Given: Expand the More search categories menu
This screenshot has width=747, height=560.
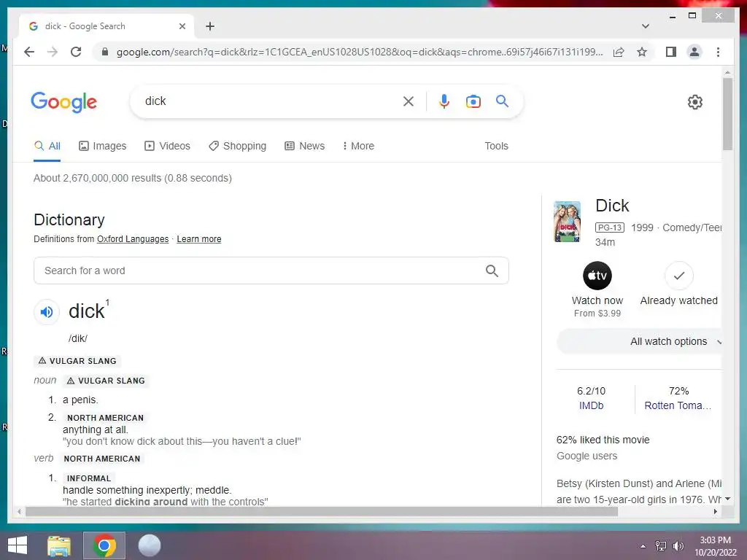Looking at the screenshot, I should [358, 146].
